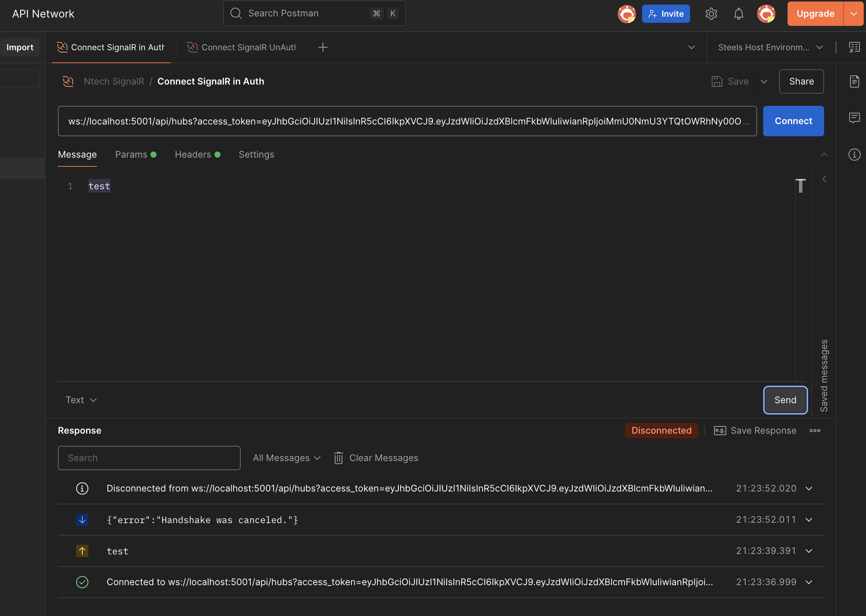Switch to the Headers tab
Screen dimensions: 866x616
pyautogui.click(x=192, y=155)
